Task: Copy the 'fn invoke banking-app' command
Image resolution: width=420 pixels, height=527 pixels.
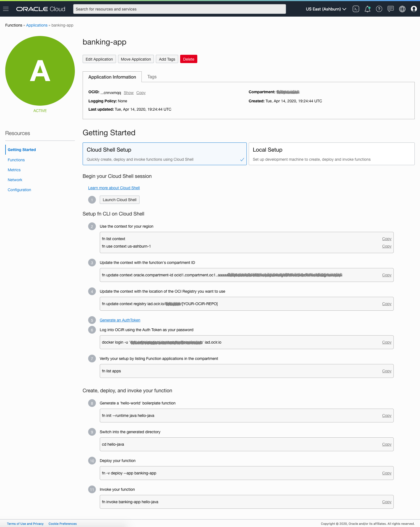Action: point(387,502)
